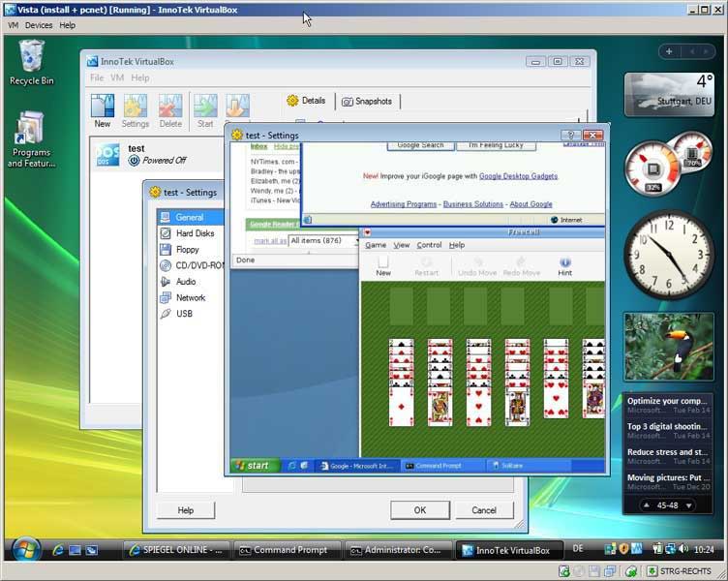The height and width of the screenshot is (581, 728).
Task: Select the General settings category
Action: (x=191, y=217)
